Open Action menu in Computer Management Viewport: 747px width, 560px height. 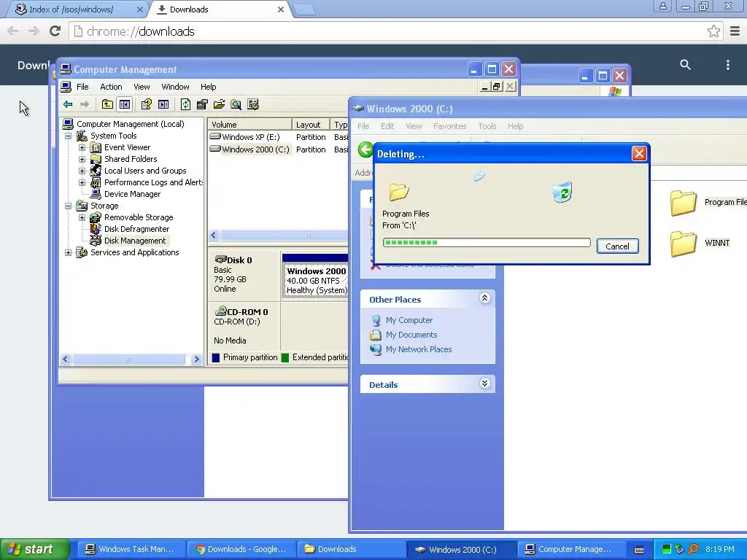[111, 87]
